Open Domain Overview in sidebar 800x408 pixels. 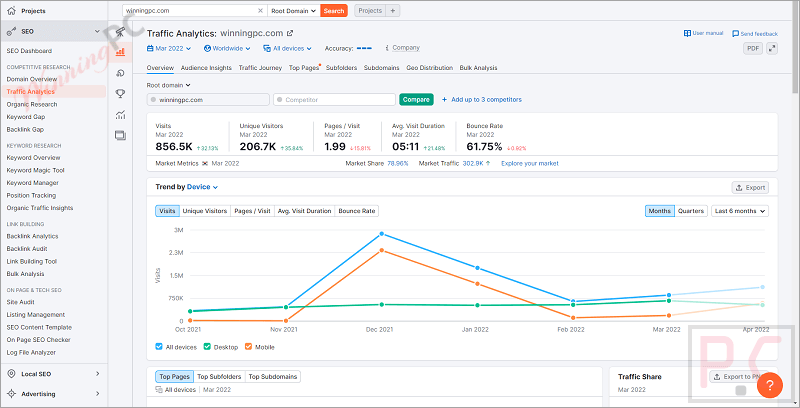click(x=32, y=79)
